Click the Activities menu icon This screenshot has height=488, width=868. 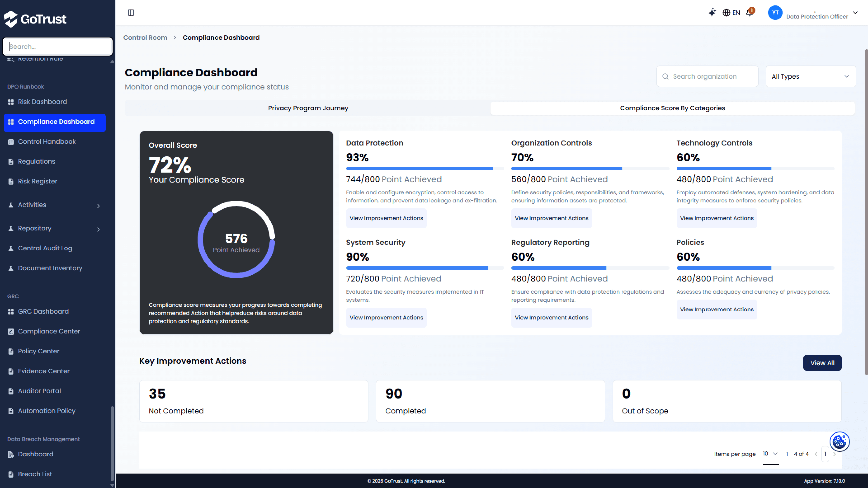point(11,205)
